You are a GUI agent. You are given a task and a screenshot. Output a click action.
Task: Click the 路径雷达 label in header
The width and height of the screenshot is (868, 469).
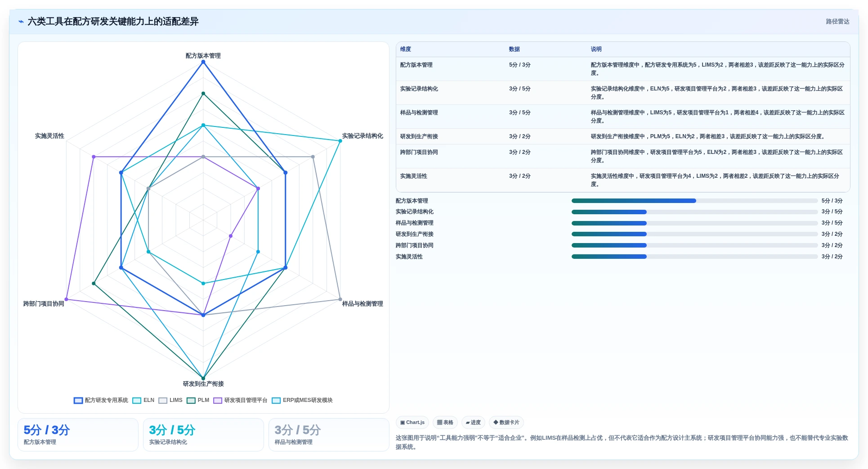pos(837,22)
